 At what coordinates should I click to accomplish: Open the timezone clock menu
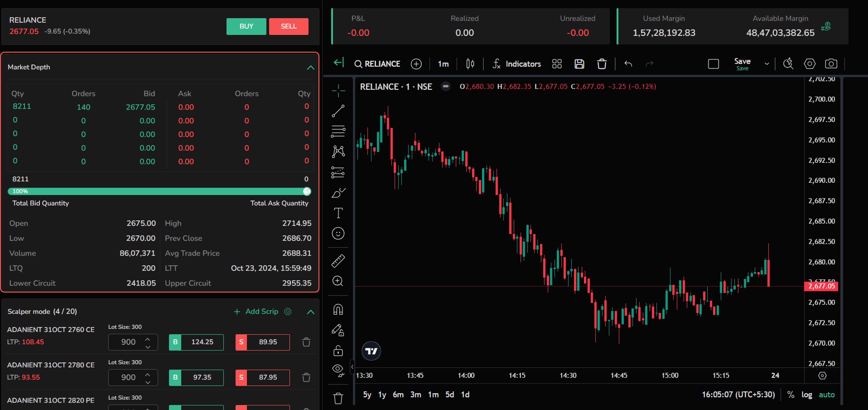pos(738,395)
